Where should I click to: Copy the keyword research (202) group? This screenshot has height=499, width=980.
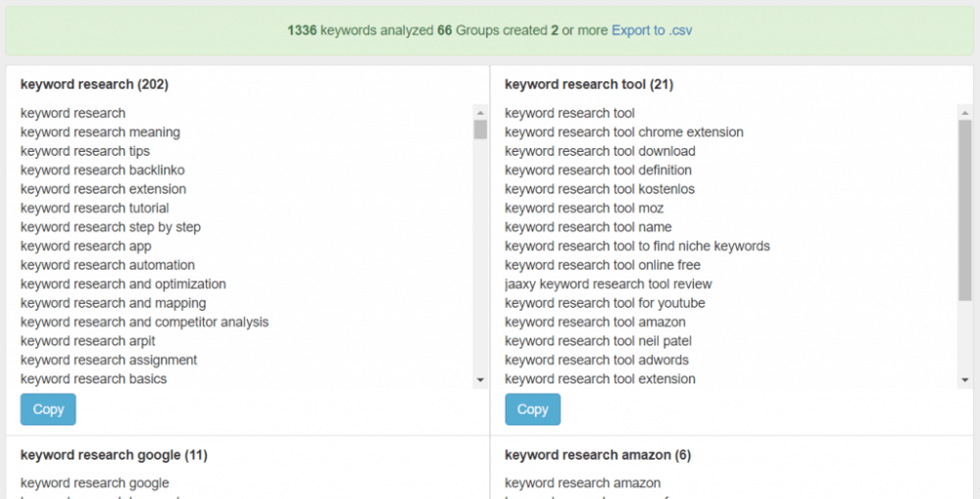(48, 410)
